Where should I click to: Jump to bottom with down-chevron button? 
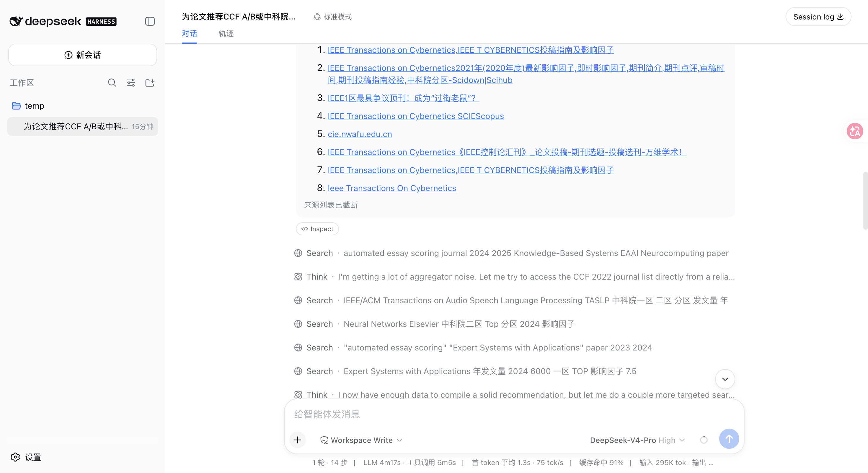coord(725,379)
